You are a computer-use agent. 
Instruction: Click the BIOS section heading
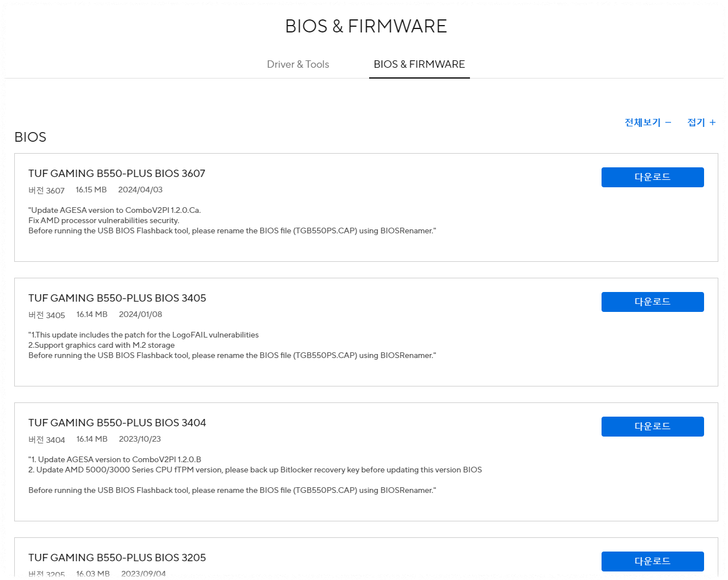(x=30, y=137)
